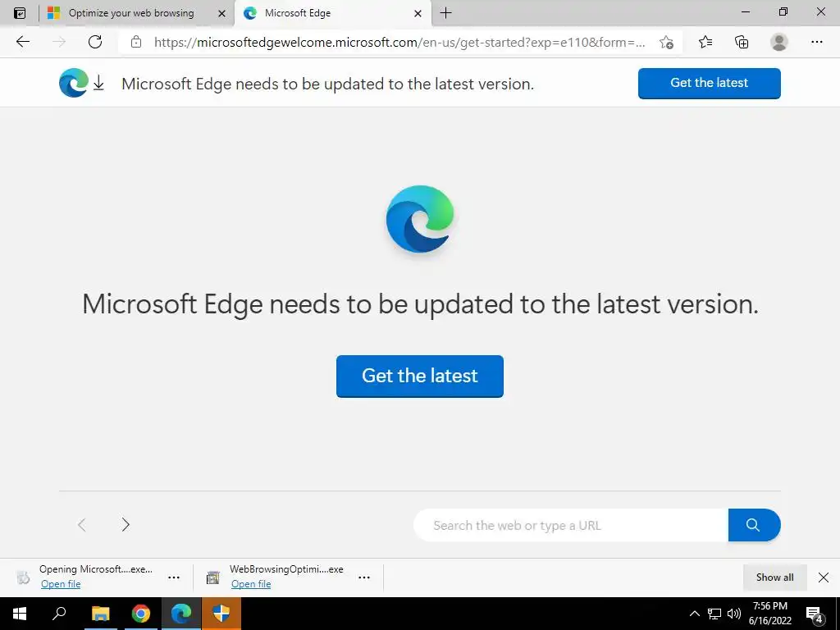Screen dimensions: 840x630
Task: Click the Edge logo in the banner
Action: 73,83
